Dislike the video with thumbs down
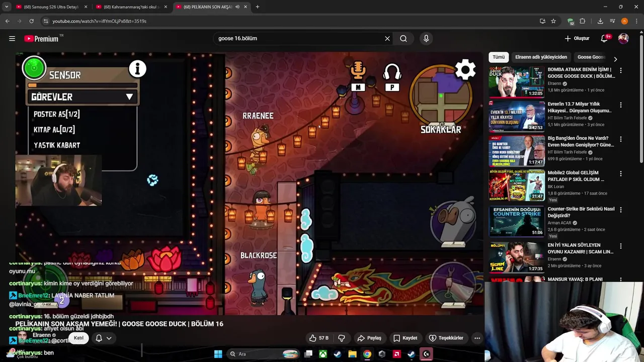Screen dimensions: 644x362 pyautogui.click(x=342, y=338)
